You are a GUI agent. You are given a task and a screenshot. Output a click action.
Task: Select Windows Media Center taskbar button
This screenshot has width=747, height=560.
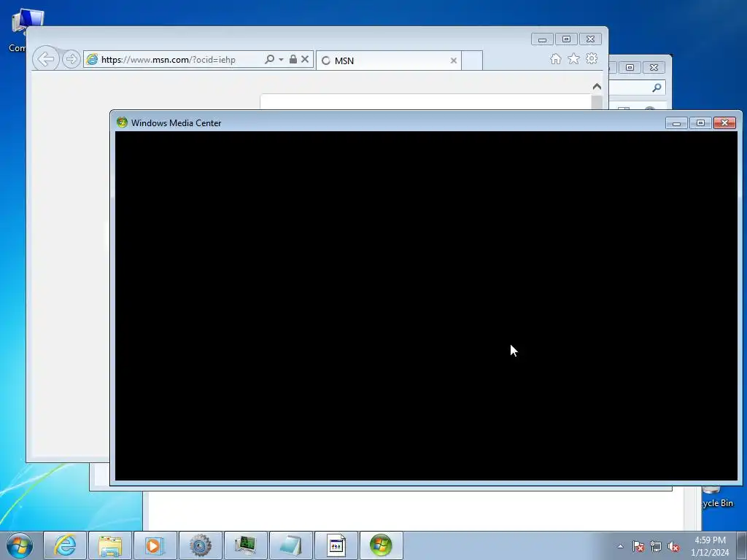381,545
